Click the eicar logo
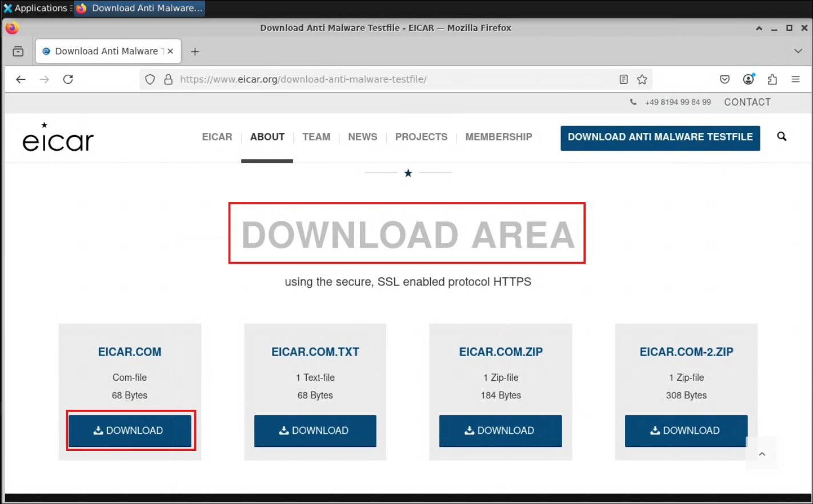This screenshot has height=504, width=813. (x=58, y=138)
